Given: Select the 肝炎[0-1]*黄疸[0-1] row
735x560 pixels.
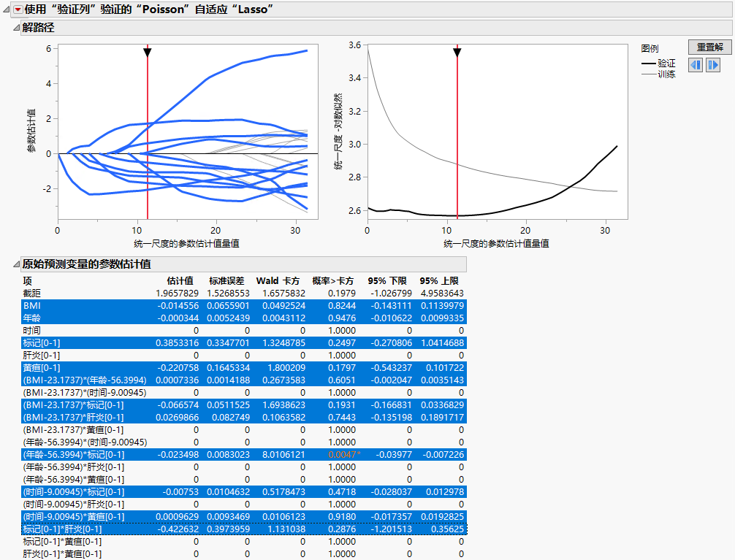Looking at the screenshot, I should pyautogui.click(x=243, y=554).
